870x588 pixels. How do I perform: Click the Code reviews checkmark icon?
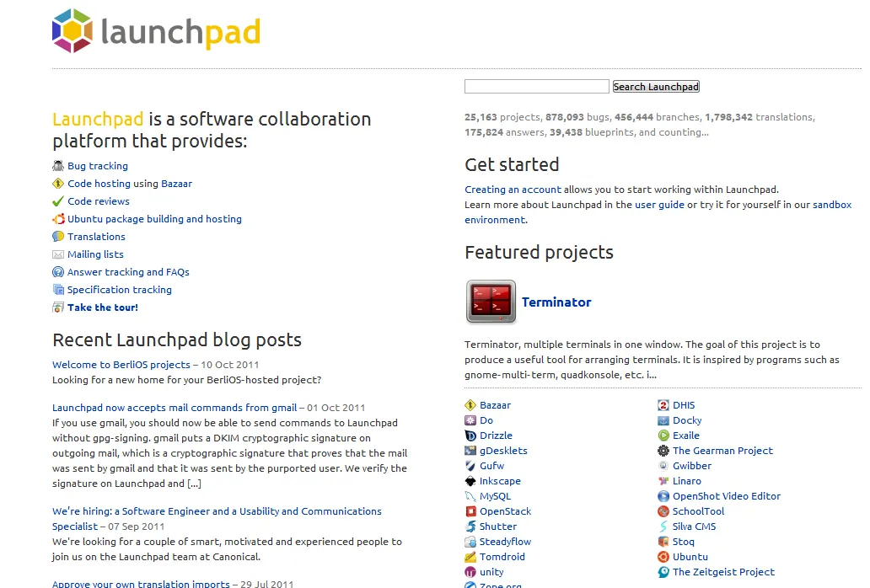[x=57, y=200]
